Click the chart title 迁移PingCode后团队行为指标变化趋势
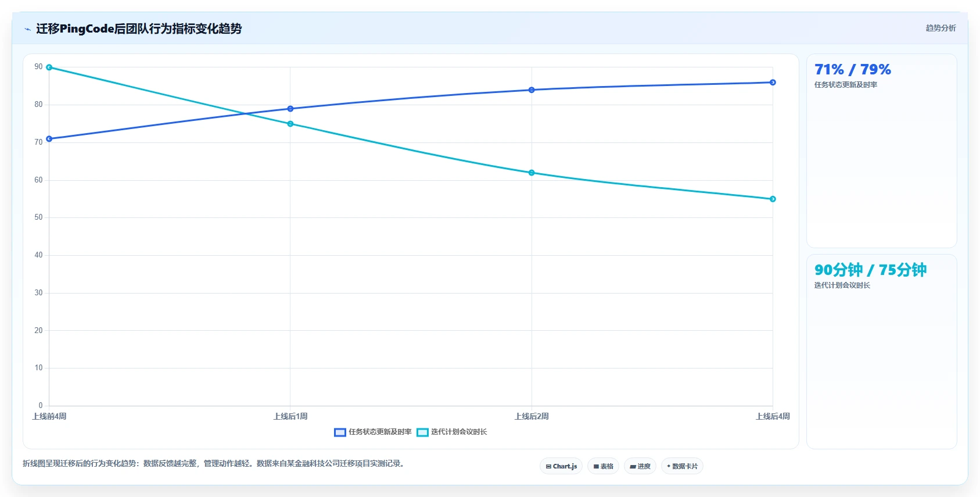980x497 pixels. pyautogui.click(x=139, y=28)
